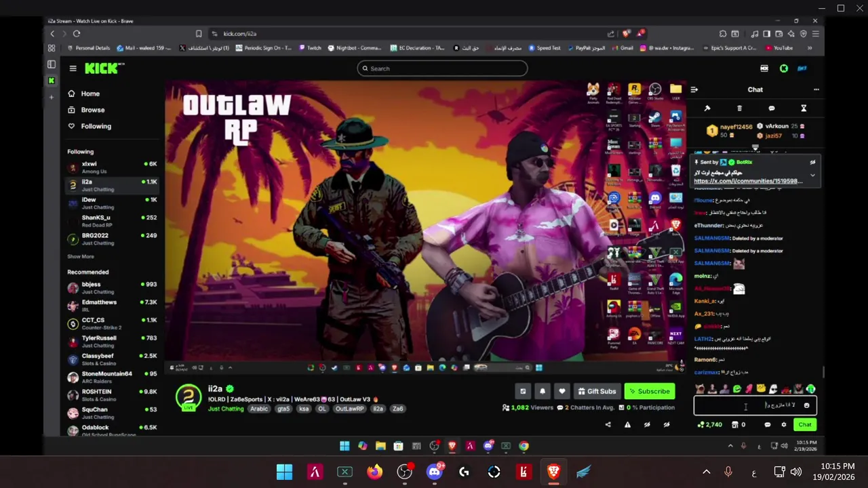
Task: Hide the pinned BotRix message
Action: point(812,162)
